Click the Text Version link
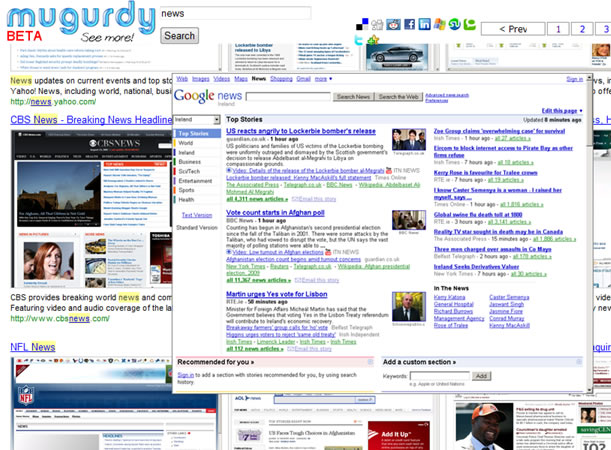 click(197, 215)
